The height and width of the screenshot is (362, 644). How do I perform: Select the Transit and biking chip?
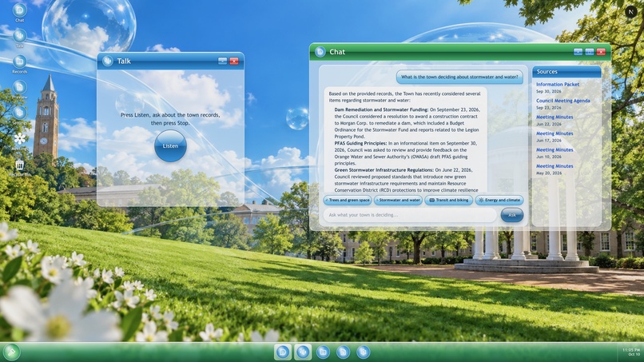pyautogui.click(x=448, y=200)
